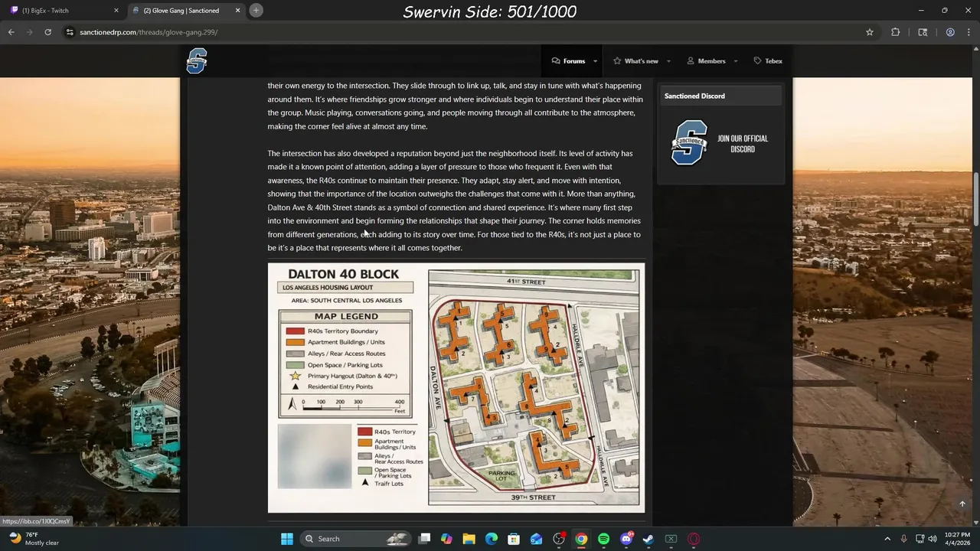Open the volume control in the tray

(933, 539)
